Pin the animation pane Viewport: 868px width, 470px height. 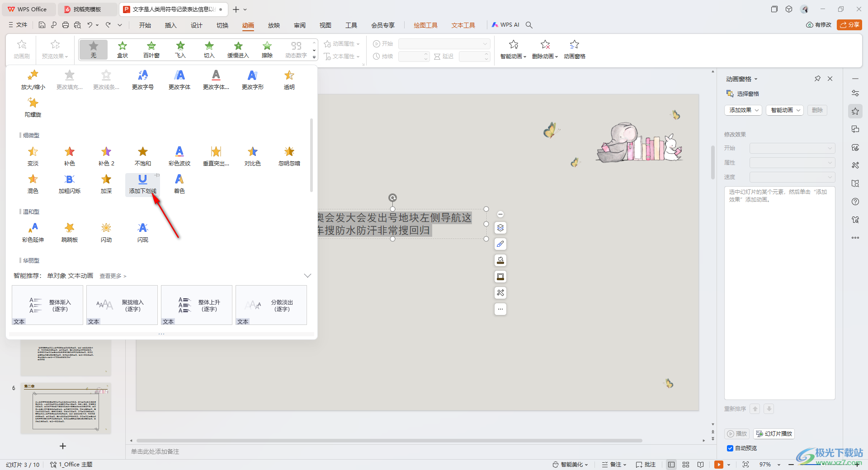tap(817, 79)
